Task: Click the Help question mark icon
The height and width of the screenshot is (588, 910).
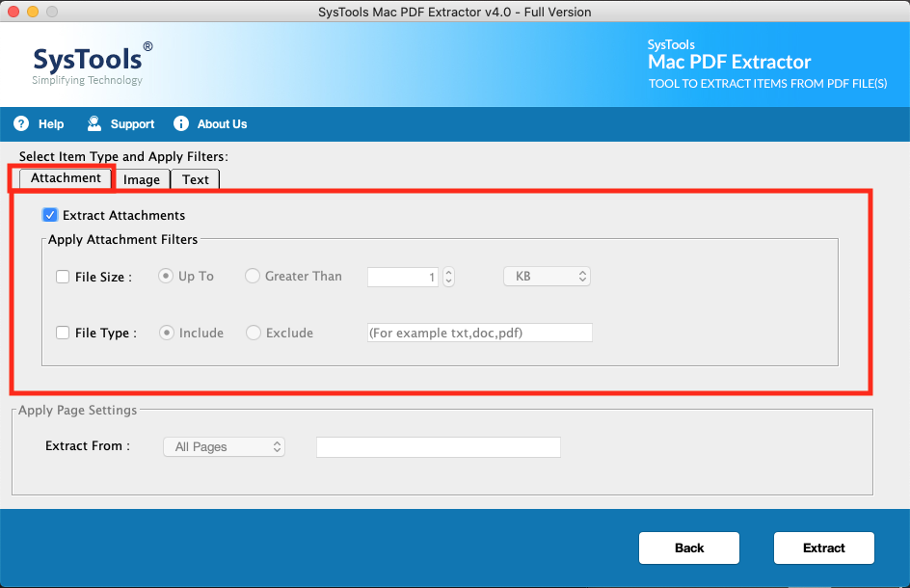Action: point(21,123)
